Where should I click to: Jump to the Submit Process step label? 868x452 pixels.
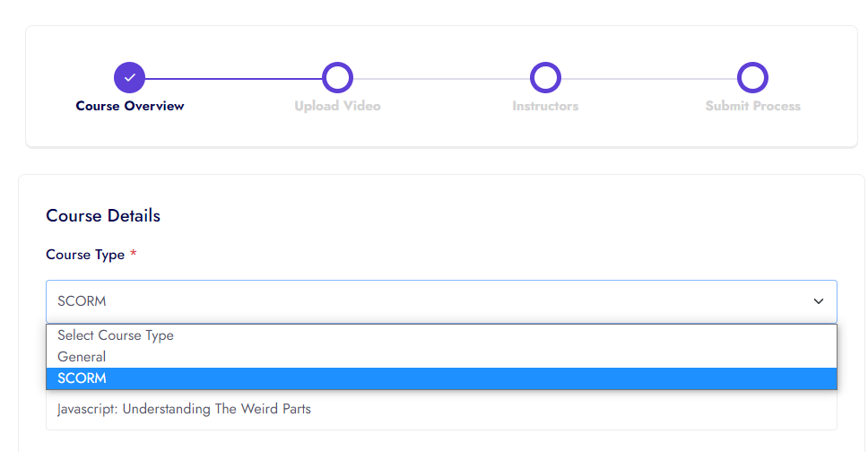click(752, 106)
